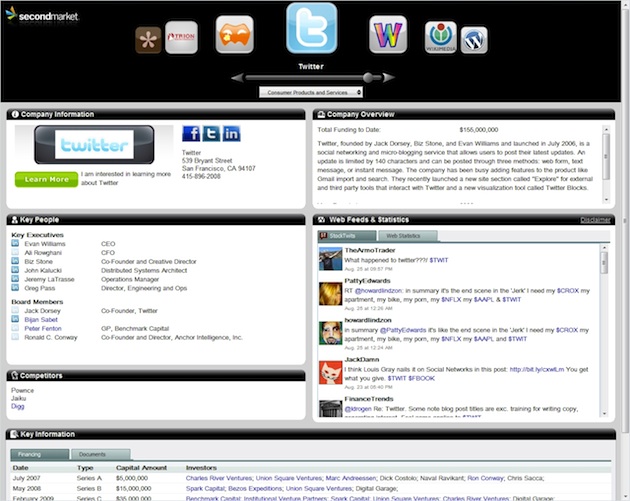630x501 pixels.
Task: Open @howardlindzon mention in PattyEdwards post
Action: click(x=378, y=291)
